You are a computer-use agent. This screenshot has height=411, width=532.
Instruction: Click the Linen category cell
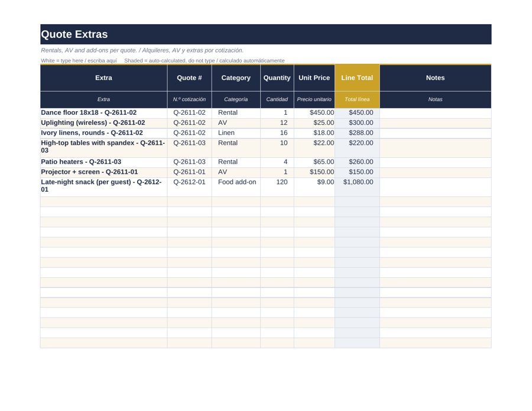pyautogui.click(x=236, y=133)
